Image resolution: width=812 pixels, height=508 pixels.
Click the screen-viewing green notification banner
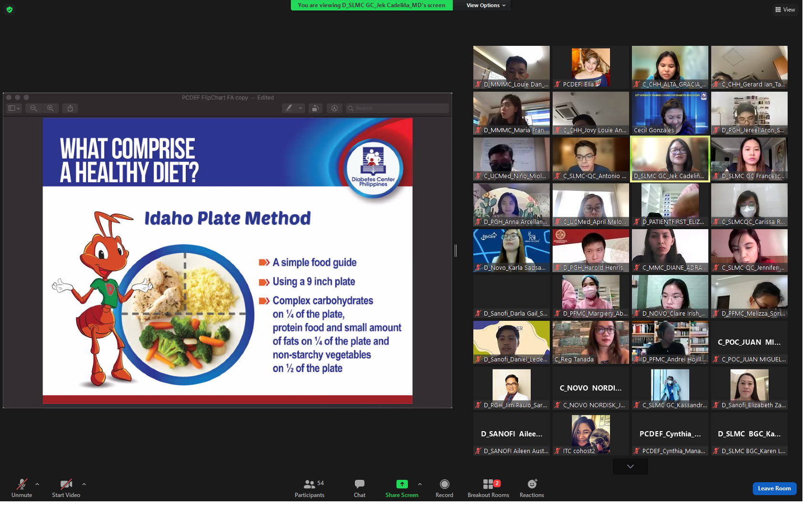372,5
